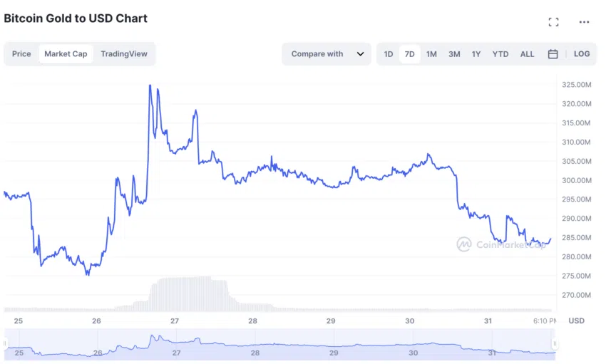Switch the chart to 1M range

[x=431, y=54]
